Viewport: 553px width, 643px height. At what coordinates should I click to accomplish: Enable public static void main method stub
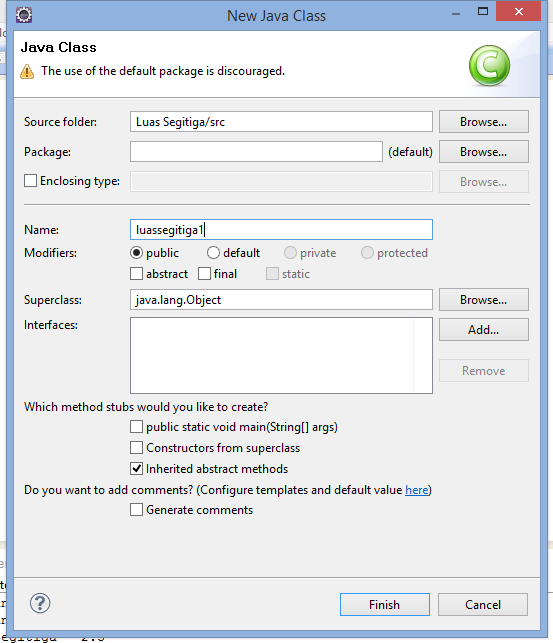coord(137,426)
